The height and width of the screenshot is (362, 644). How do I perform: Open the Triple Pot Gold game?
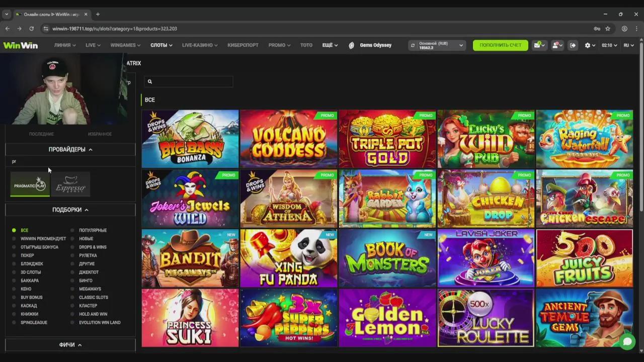coord(387,139)
